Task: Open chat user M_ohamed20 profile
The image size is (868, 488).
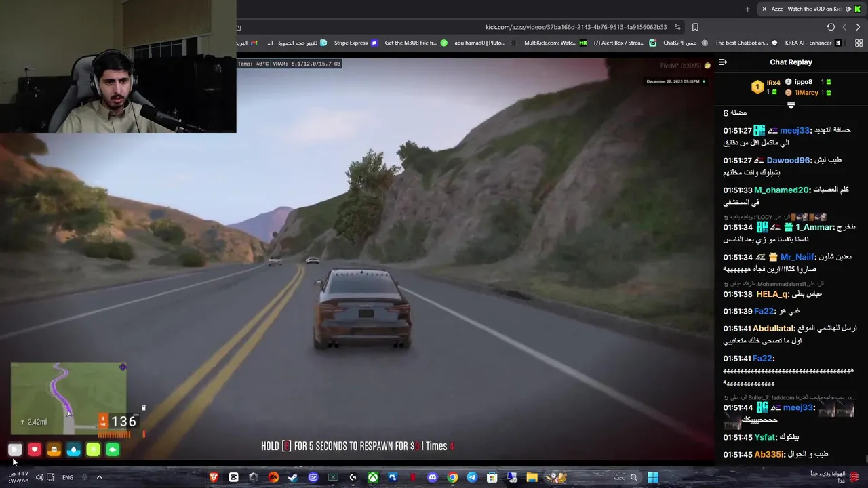Action: 782,190
